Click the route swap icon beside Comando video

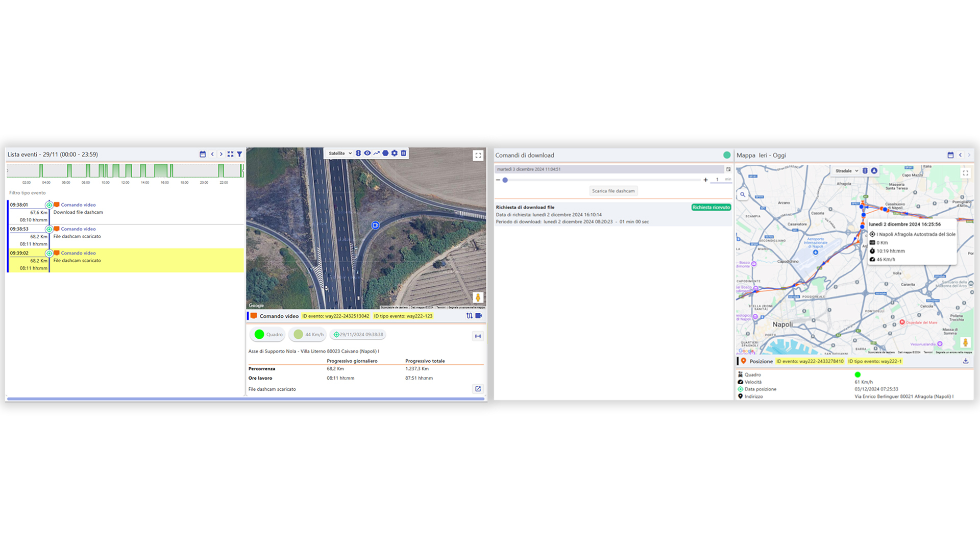470,316
